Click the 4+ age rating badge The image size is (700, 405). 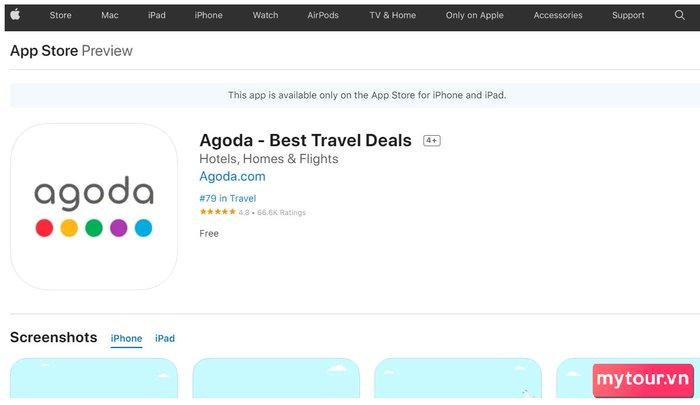pyautogui.click(x=432, y=141)
